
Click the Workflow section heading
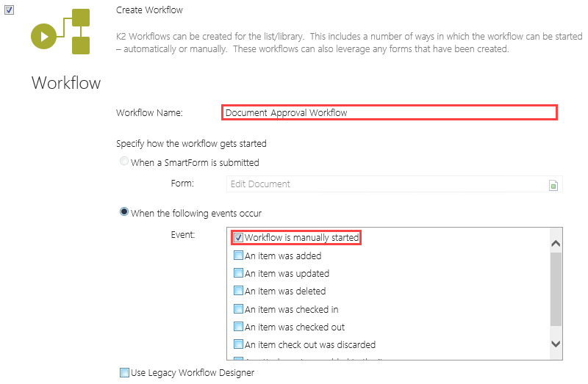[x=66, y=82]
